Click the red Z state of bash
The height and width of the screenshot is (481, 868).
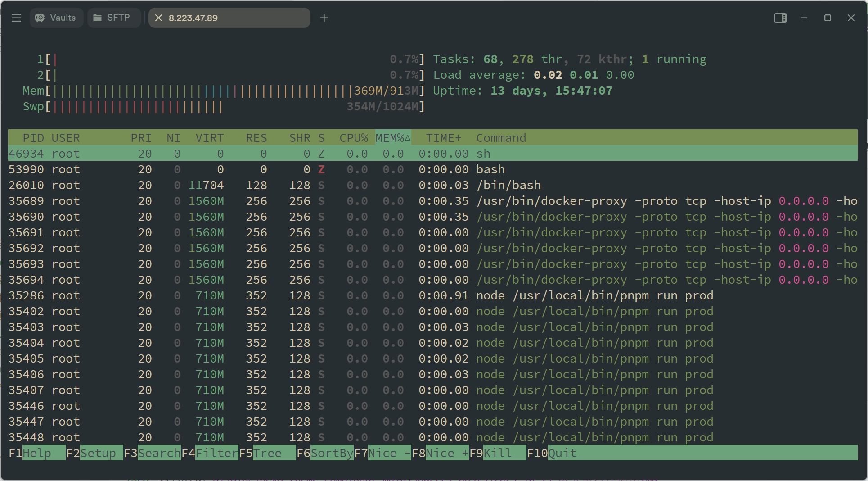[x=321, y=169]
